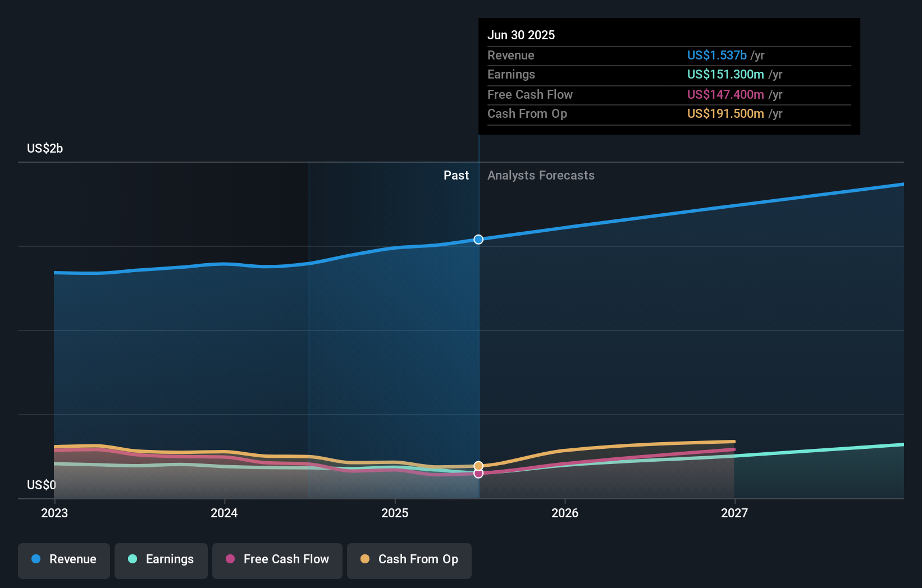The height and width of the screenshot is (588, 922).
Task: Click the US$2b axis gridline label
Action: click(45, 148)
